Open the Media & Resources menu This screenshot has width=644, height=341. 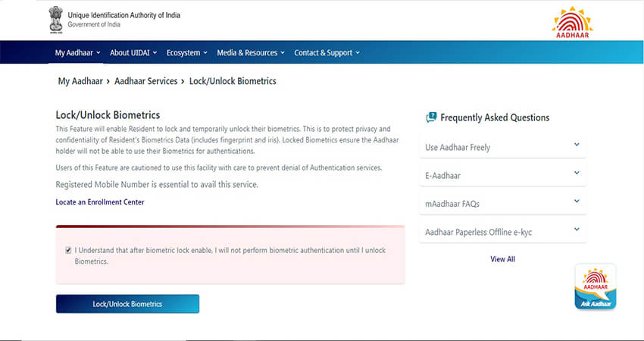[x=250, y=53]
